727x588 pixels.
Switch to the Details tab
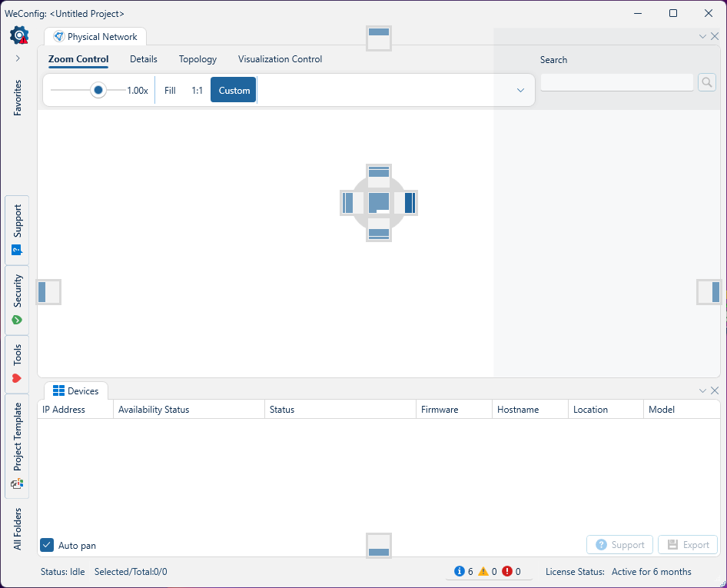point(143,59)
